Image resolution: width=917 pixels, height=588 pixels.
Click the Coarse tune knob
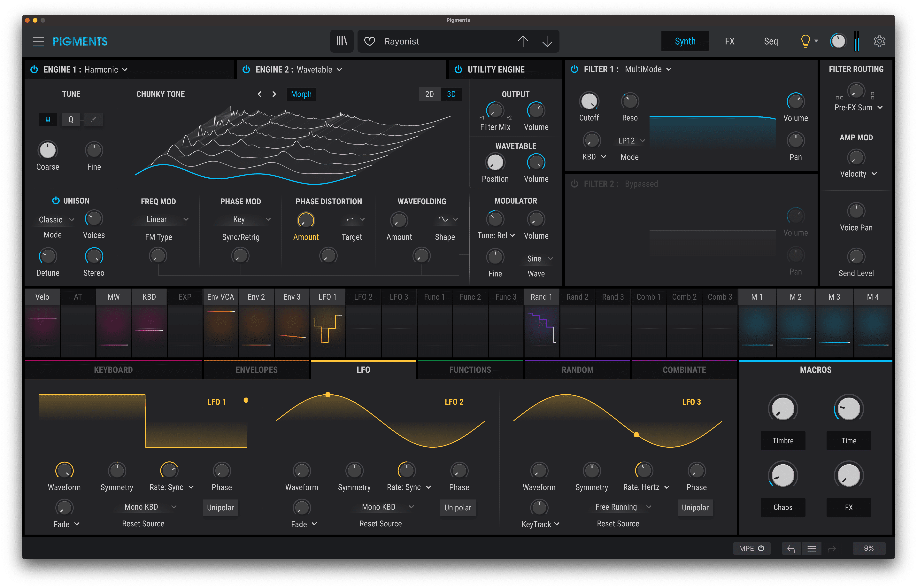[47, 150]
